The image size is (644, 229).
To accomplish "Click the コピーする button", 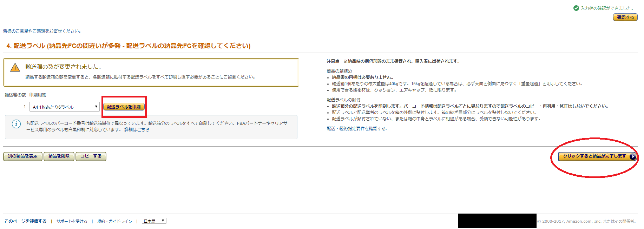I will point(91,156).
